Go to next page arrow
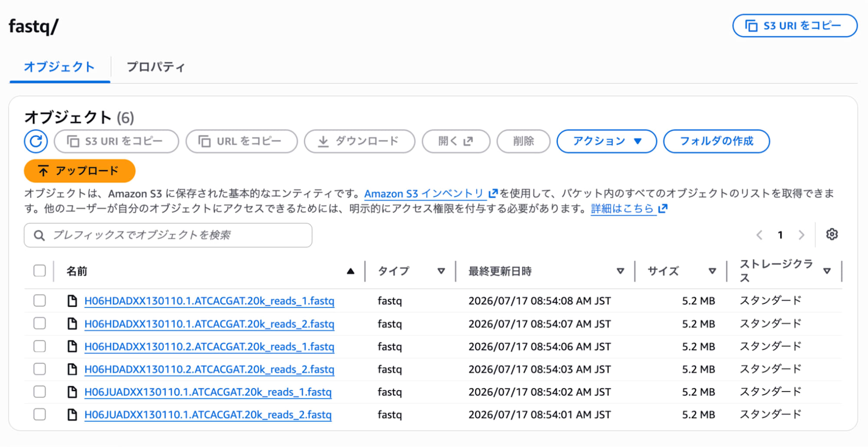The width and height of the screenshot is (868, 447). [x=801, y=235]
